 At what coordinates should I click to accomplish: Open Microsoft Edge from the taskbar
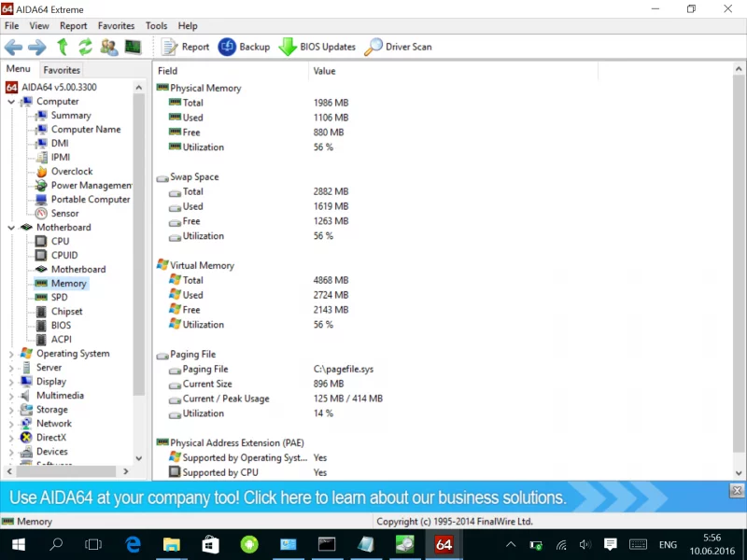point(133,545)
